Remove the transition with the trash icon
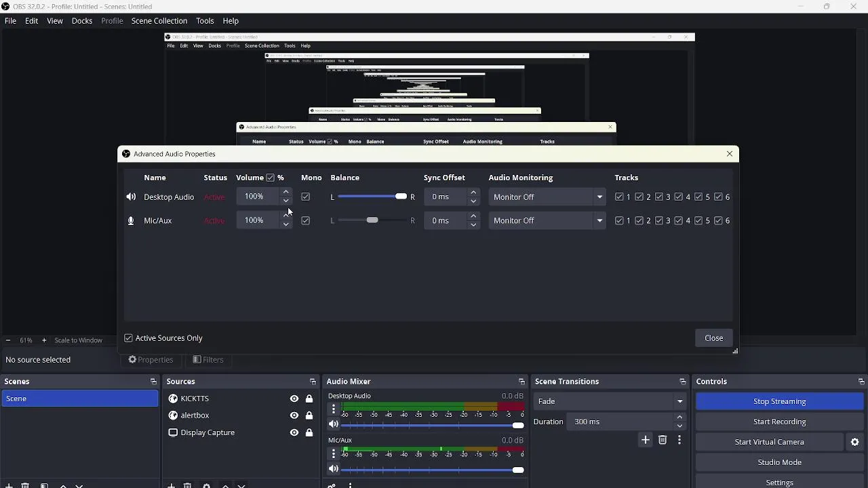868x488 pixels. tap(663, 440)
